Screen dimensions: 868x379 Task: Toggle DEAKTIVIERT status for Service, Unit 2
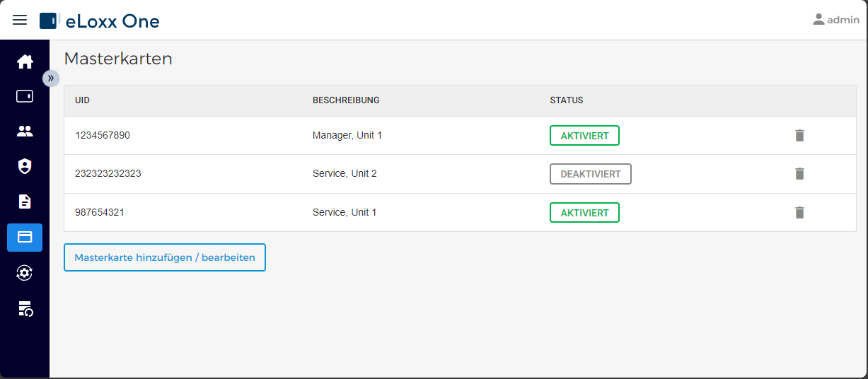[x=591, y=174]
